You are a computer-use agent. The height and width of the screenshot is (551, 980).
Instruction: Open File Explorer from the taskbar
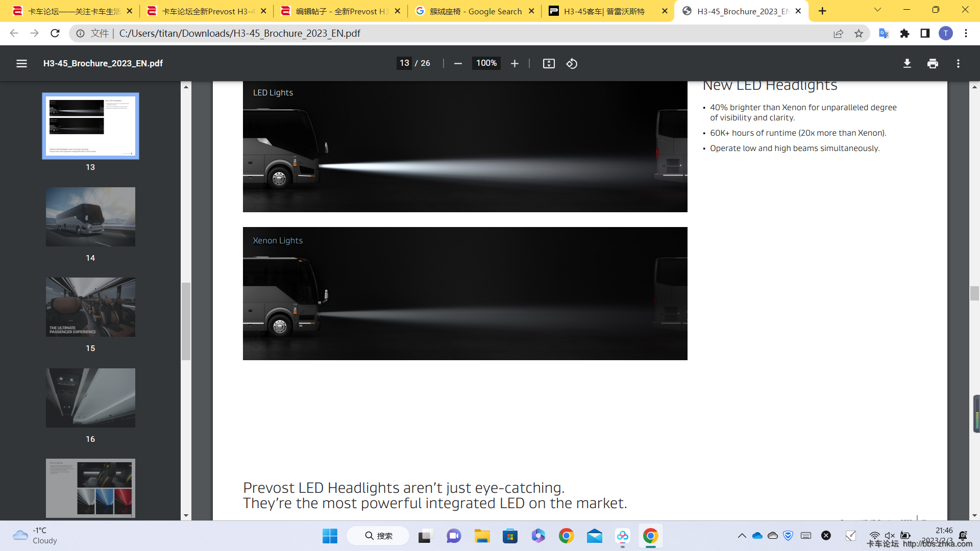point(482,536)
